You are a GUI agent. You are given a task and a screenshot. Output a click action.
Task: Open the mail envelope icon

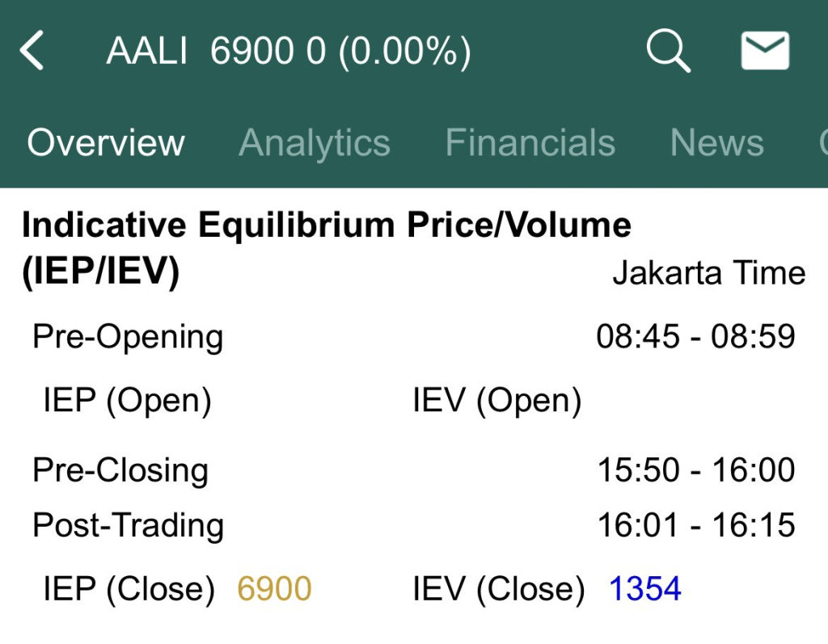pyautogui.click(x=764, y=51)
